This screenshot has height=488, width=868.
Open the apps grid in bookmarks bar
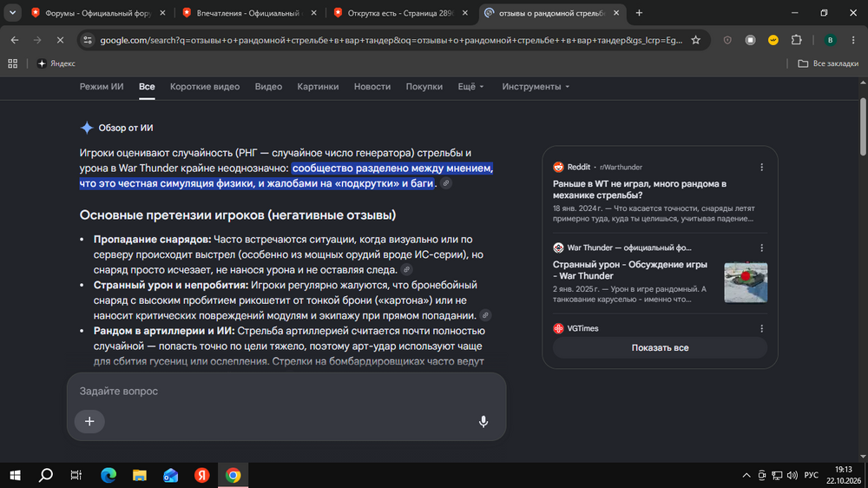13,63
